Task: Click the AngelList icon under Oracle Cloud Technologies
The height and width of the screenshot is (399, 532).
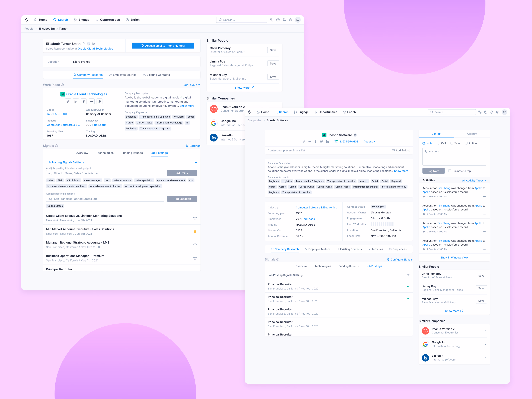Action: click(99, 101)
